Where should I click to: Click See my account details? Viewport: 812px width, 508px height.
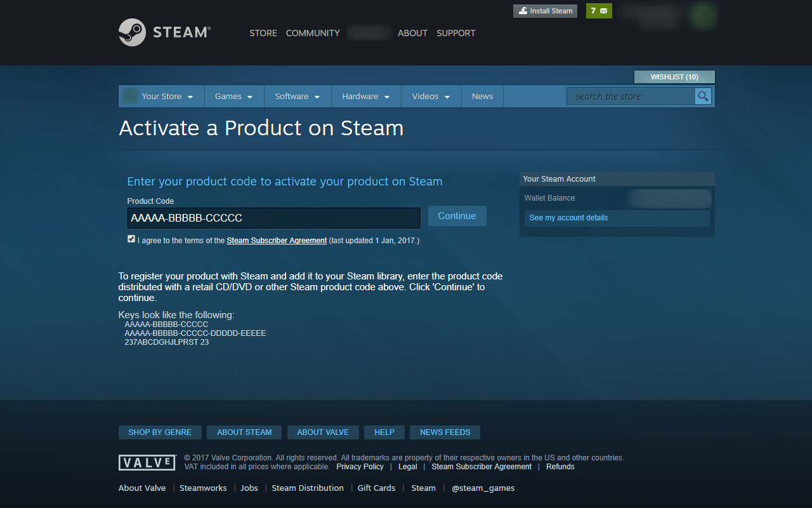pyautogui.click(x=568, y=218)
